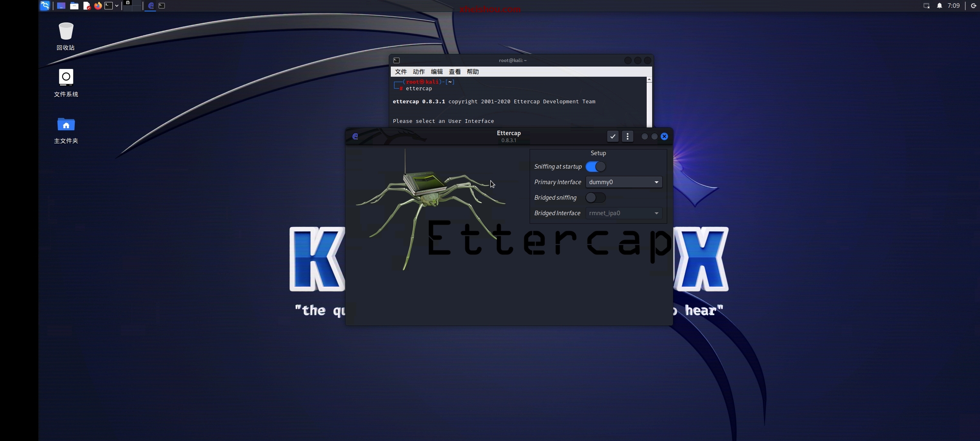Open the terminal emulator launcher in panel
The height and width of the screenshot is (441, 980).
pyautogui.click(x=109, y=6)
